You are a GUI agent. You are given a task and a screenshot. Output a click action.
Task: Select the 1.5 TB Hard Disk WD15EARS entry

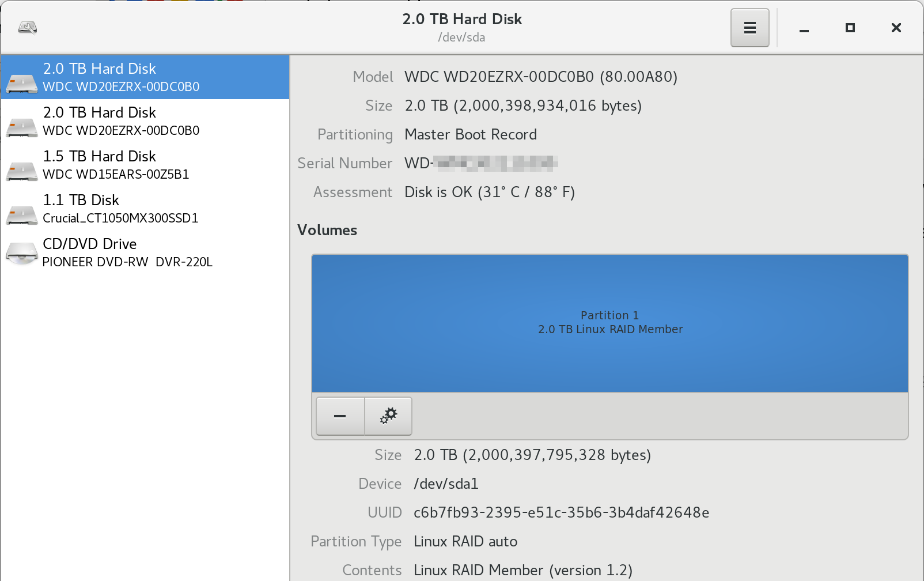pyautogui.click(x=116, y=165)
